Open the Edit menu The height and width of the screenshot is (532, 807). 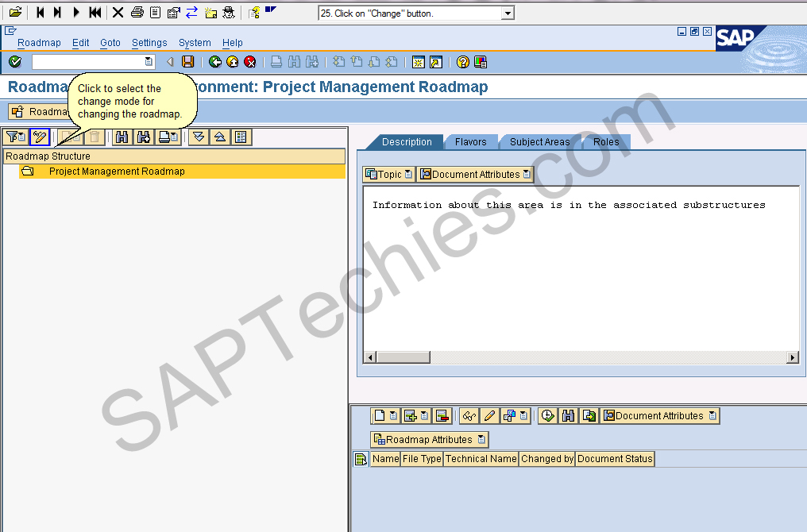click(80, 43)
